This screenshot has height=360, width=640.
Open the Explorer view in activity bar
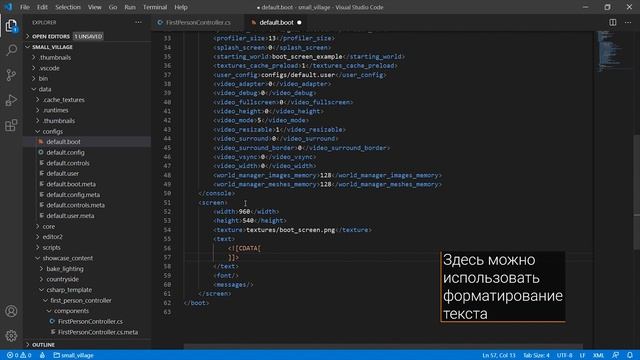(11, 25)
